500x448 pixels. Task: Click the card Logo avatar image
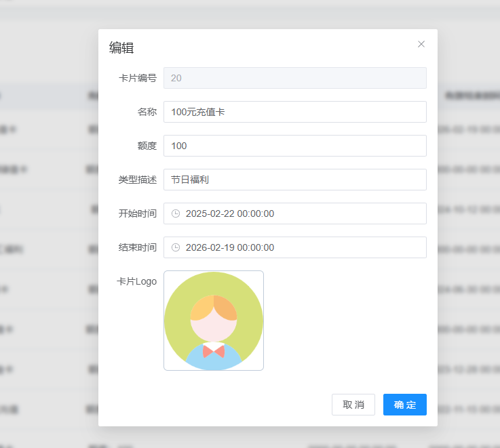point(214,321)
